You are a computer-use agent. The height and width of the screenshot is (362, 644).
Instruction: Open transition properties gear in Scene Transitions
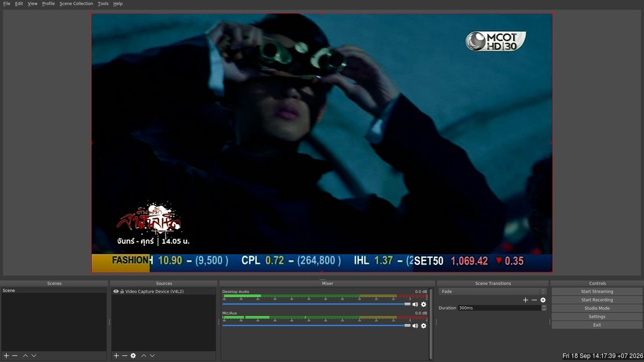coord(543,300)
